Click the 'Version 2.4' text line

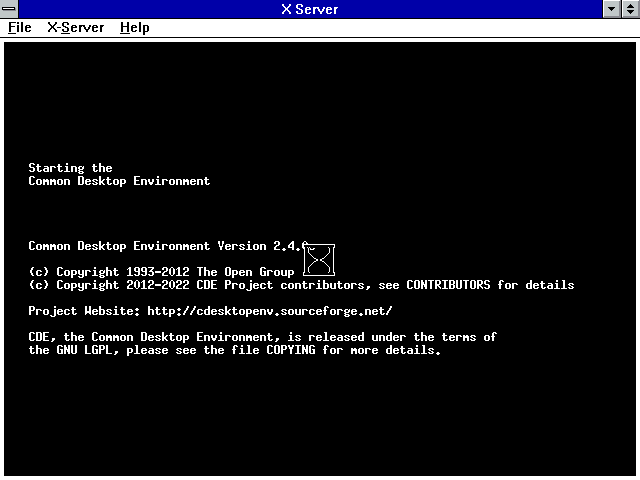click(x=167, y=246)
